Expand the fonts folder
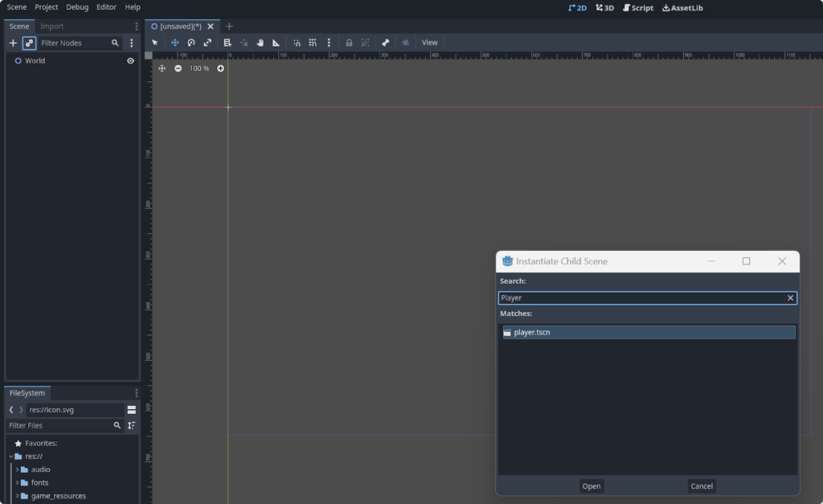 (16, 482)
